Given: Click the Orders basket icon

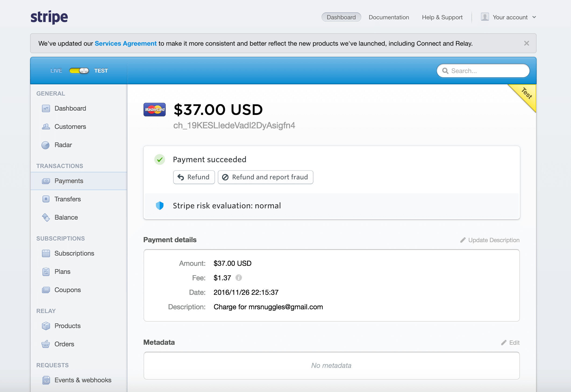Looking at the screenshot, I should pos(46,344).
